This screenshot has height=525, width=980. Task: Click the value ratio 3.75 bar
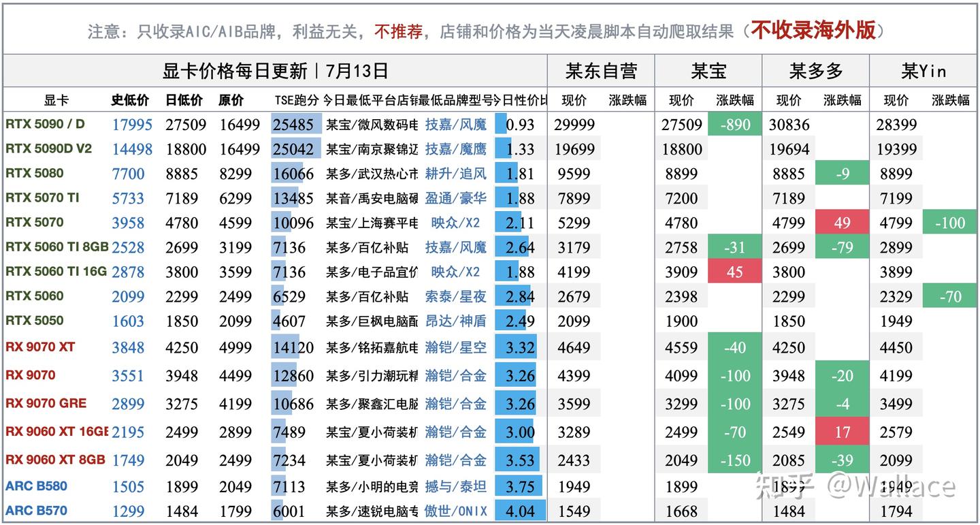pos(520,486)
